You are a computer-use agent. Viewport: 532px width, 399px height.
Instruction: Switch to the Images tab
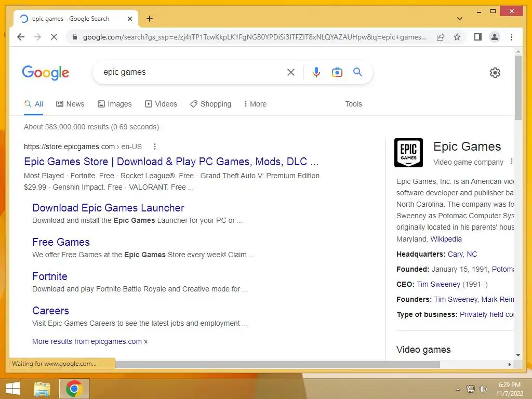(x=114, y=104)
